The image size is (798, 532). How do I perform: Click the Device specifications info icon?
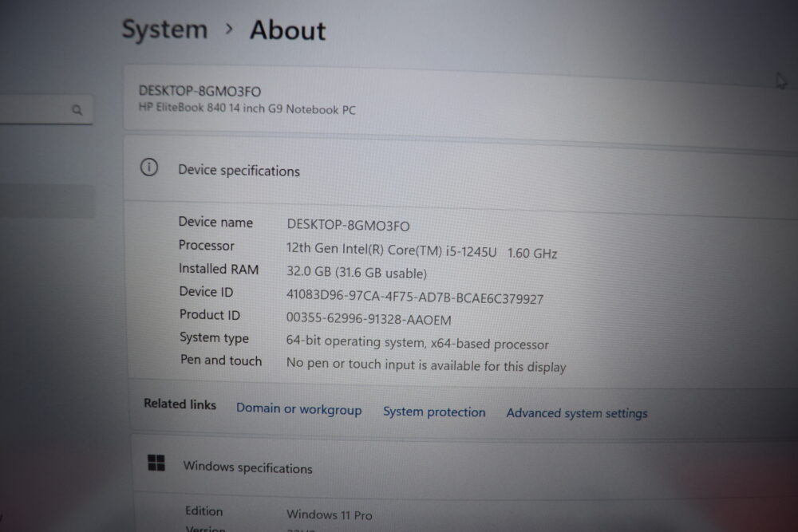click(149, 167)
